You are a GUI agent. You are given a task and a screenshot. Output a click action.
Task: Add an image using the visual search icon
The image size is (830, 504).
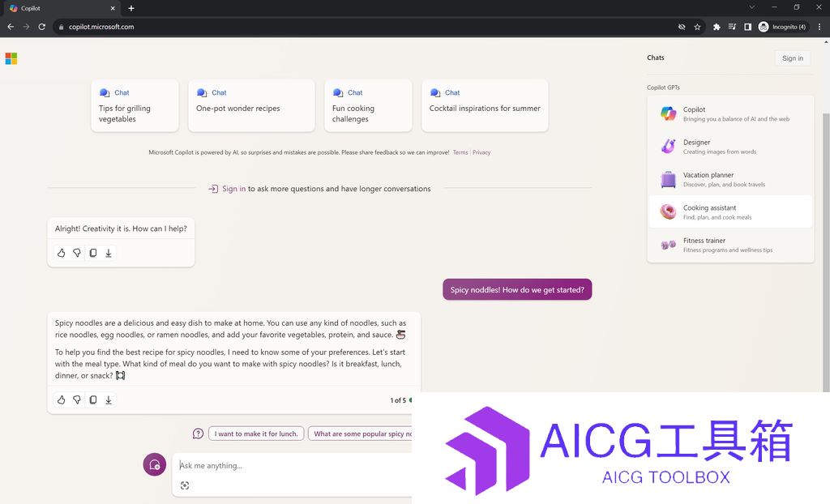[185, 485]
